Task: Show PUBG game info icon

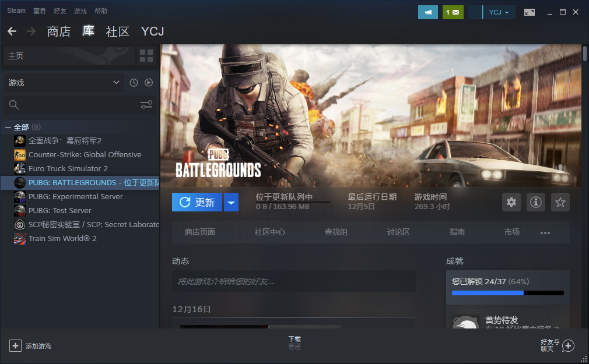Action: 536,202
